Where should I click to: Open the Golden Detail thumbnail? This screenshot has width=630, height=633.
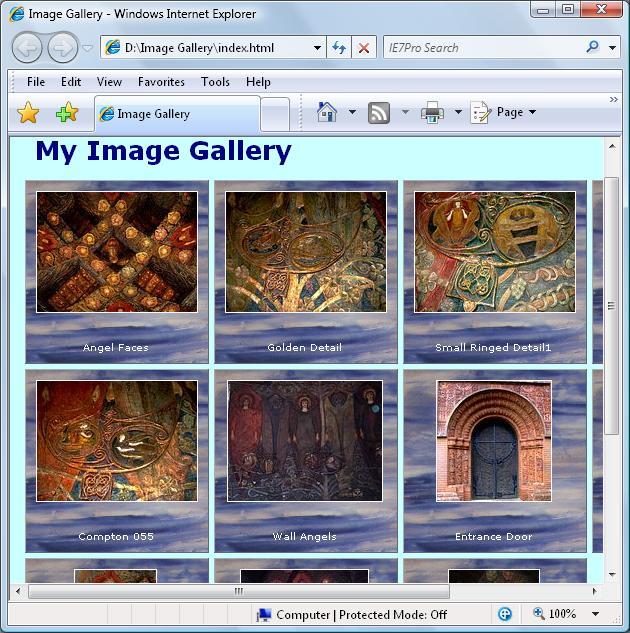tap(306, 252)
